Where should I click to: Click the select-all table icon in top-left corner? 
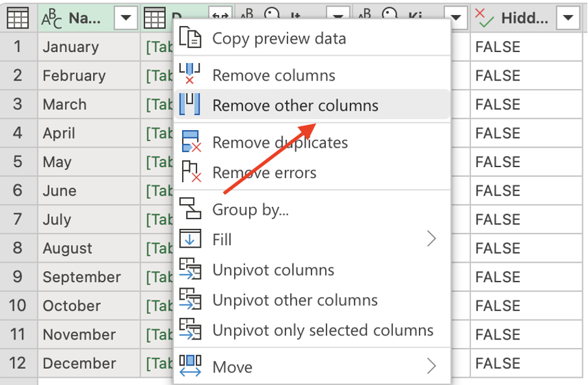pyautogui.click(x=18, y=17)
